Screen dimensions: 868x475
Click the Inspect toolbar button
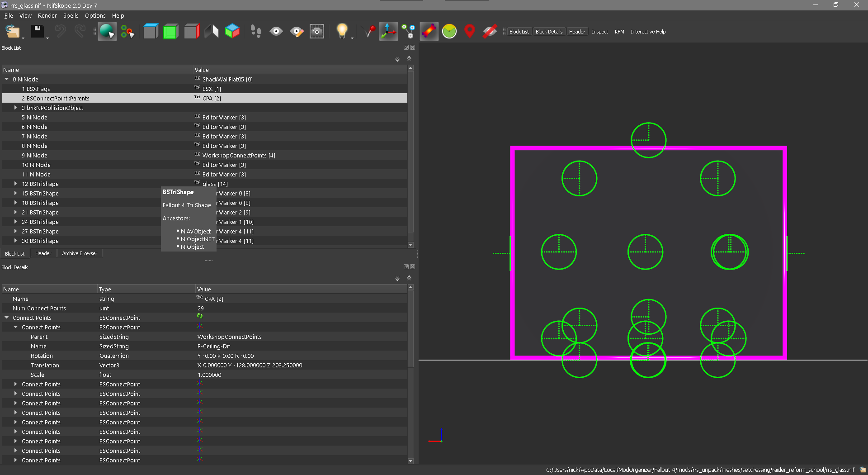tap(600, 32)
